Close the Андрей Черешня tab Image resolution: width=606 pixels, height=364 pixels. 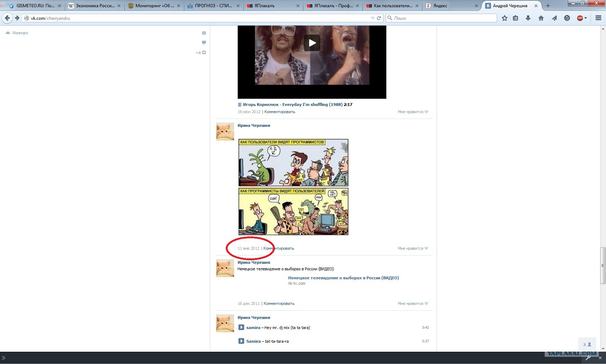pyautogui.click(x=536, y=6)
